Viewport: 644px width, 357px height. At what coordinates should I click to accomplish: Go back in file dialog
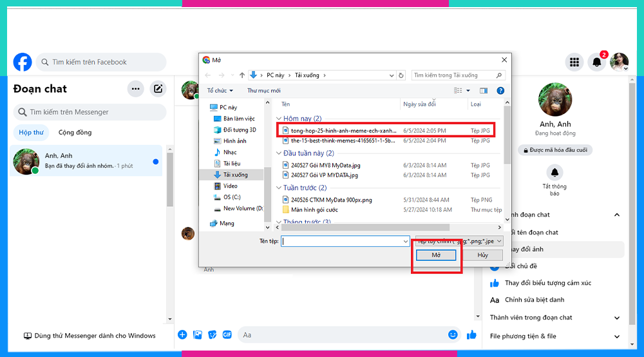(208, 75)
